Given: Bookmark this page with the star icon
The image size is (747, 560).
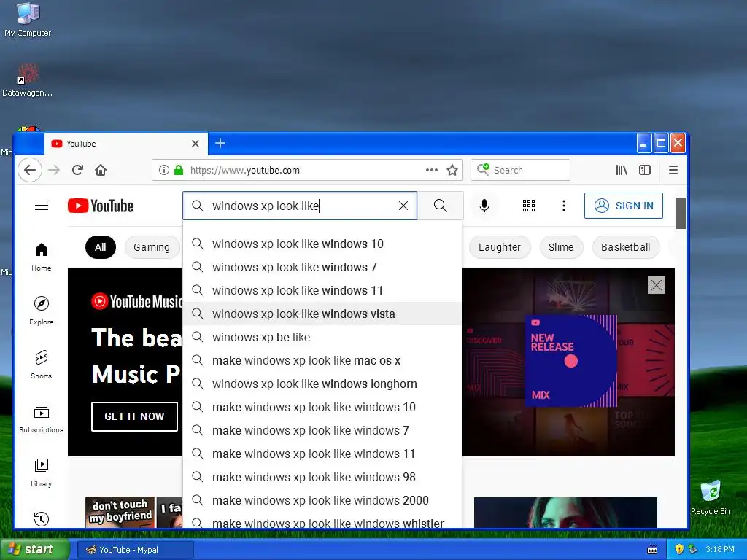Looking at the screenshot, I should [452, 170].
